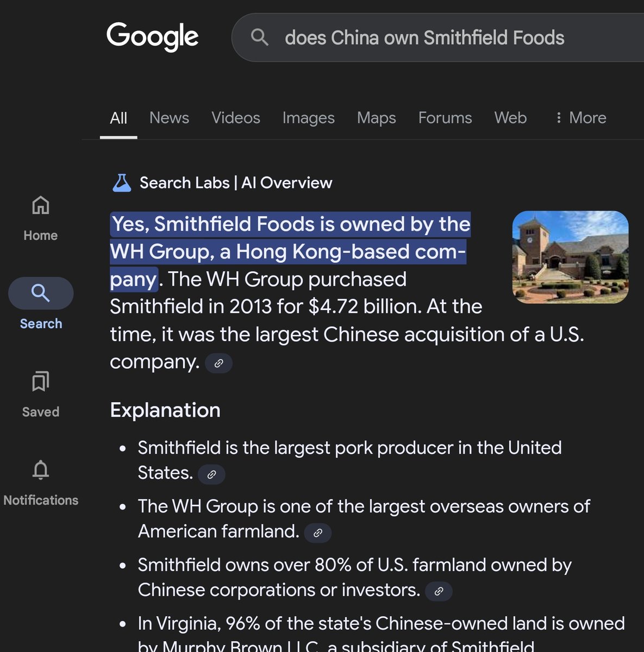This screenshot has width=644, height=652.
Task: Click the Explanation heading
Action: click(165, 410)
